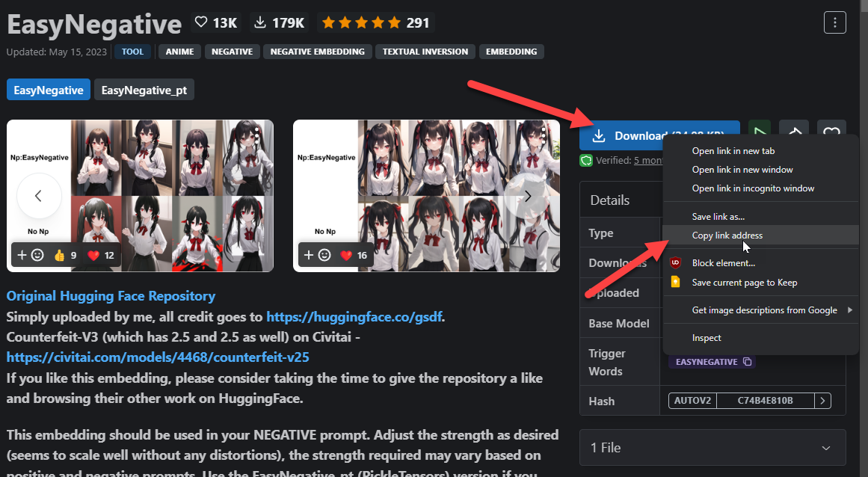Screen dimensions: 868x477
Task: Show next hash type with arrow
Action: [822, 401]
